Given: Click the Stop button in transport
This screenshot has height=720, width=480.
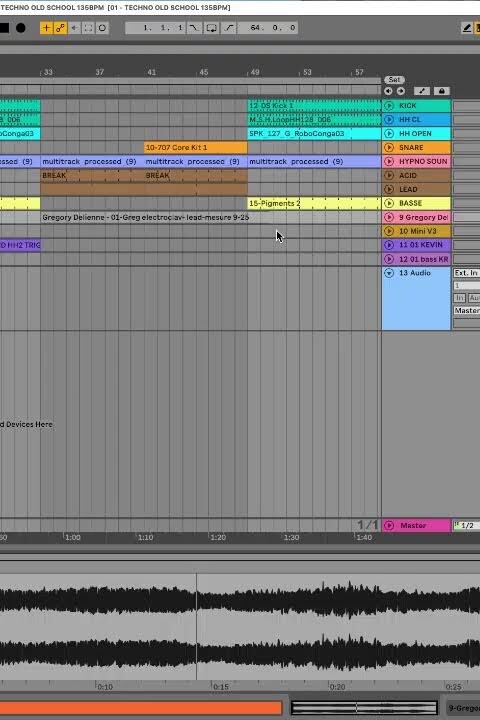Looking at the screenshot, I should pos(4,28).
